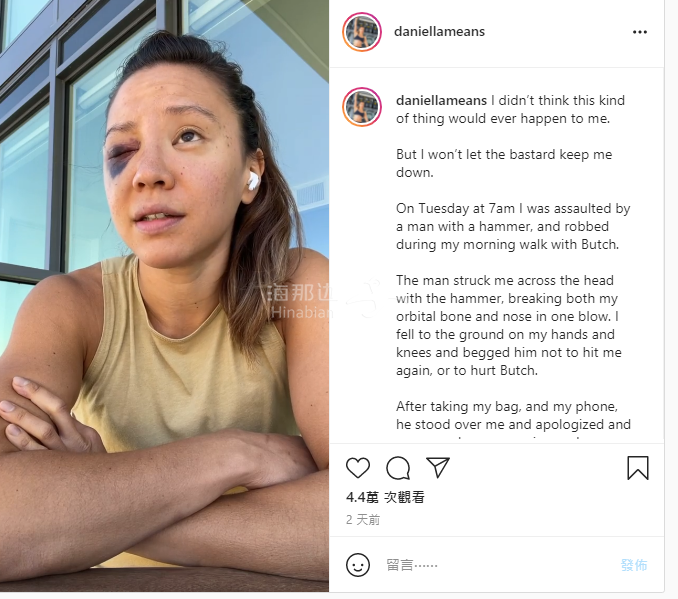
Task: Like the post with the heart icon
Action: [358, 468]
